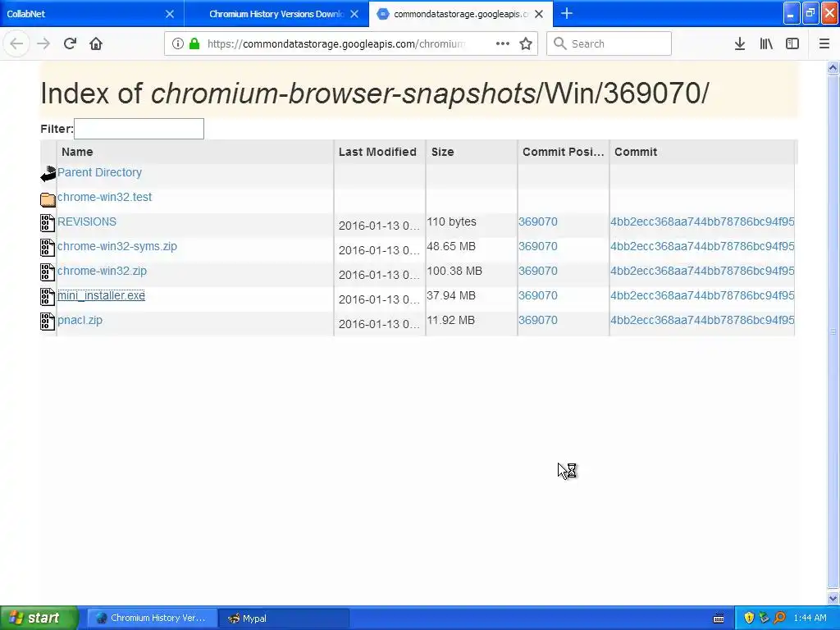
Task: Click the mini_installer.exe file icon
Action: (x=48, y=297)
